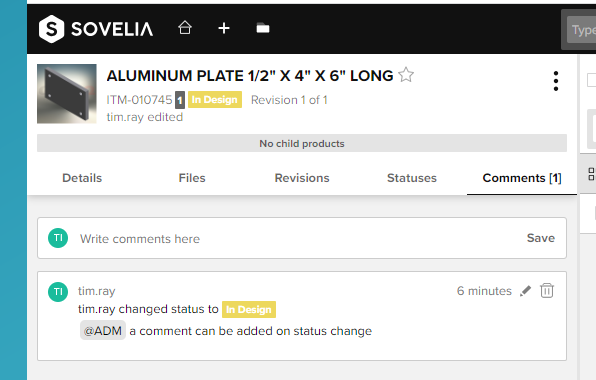596x380 pixels.
Task: Click the yellow In Design status badge
Action: tap(215, 100)
